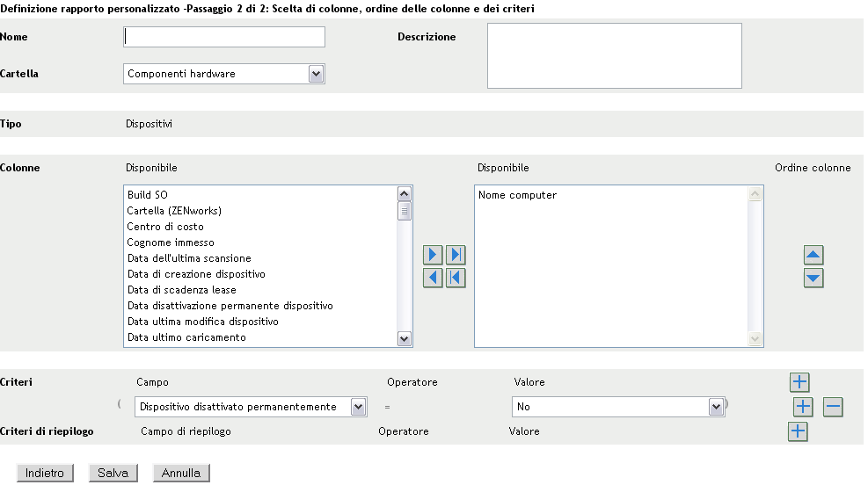Click the remove all columns arrow icon
Image resolution: width=868 pixels, height=485 pixels.
pyautogui.click(x=456, y=278)
